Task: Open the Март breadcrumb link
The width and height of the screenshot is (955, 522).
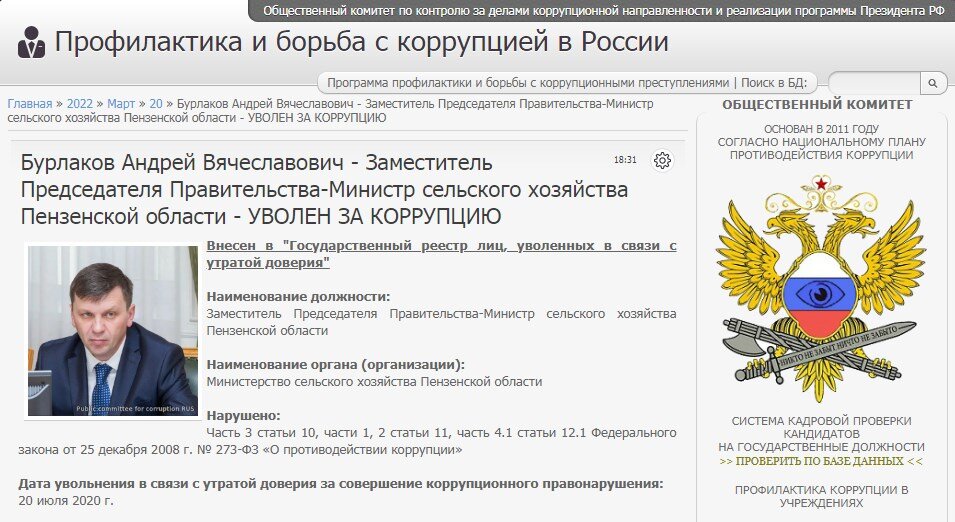Action: 121,104
